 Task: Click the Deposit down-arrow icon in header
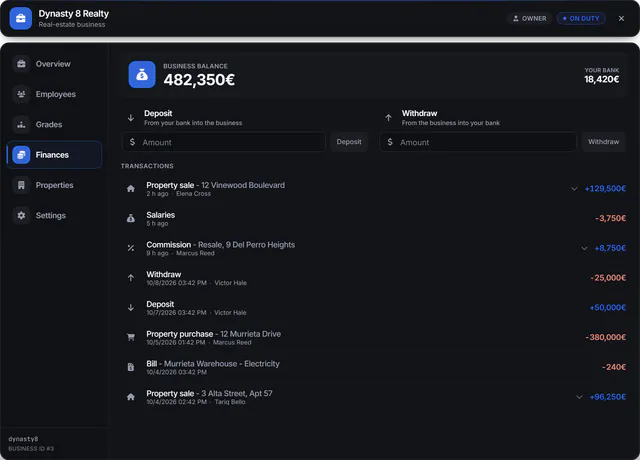tap(131, 118)
